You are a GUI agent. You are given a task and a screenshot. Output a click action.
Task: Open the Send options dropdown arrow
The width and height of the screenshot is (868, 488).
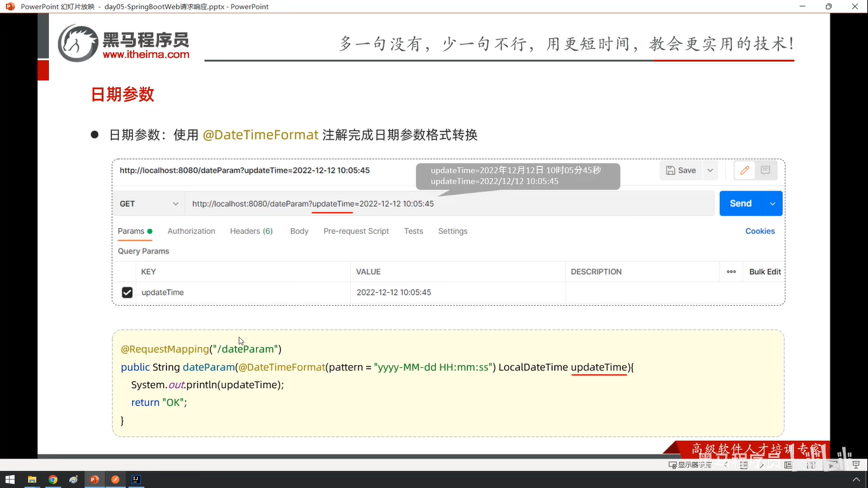(x=773, y=203)
